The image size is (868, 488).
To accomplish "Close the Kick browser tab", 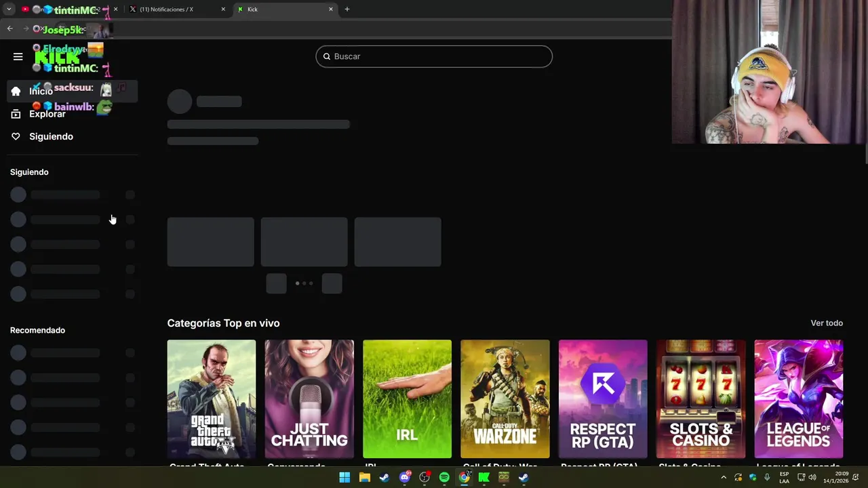I will (x=331, y=9).
